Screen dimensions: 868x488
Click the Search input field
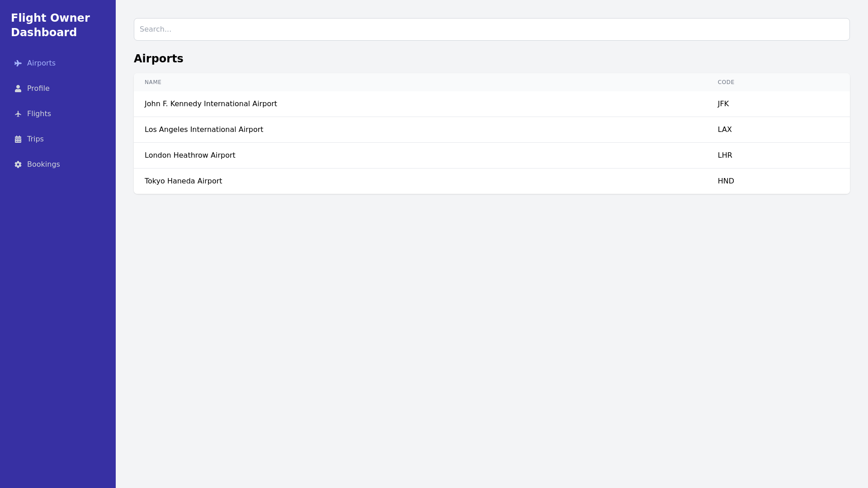click(492, 29)
